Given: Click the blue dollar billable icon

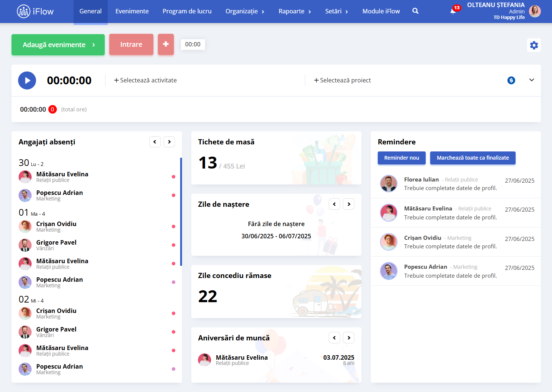Looking at the screenshot, I should tap(511, 80).
